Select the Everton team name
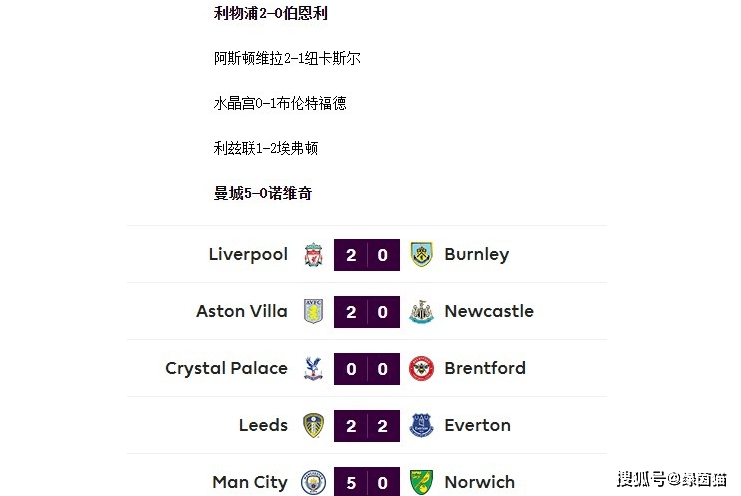741x496 pixels. point(477,425)
